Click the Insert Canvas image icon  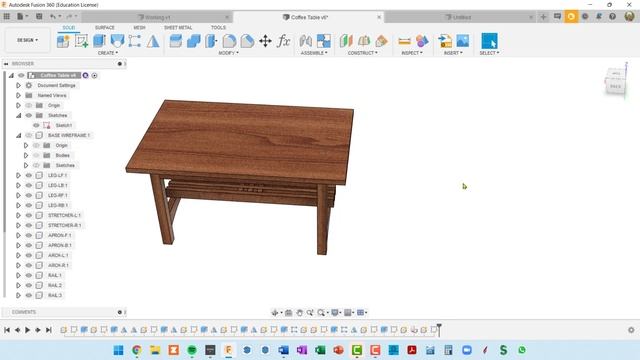[463, 41]
